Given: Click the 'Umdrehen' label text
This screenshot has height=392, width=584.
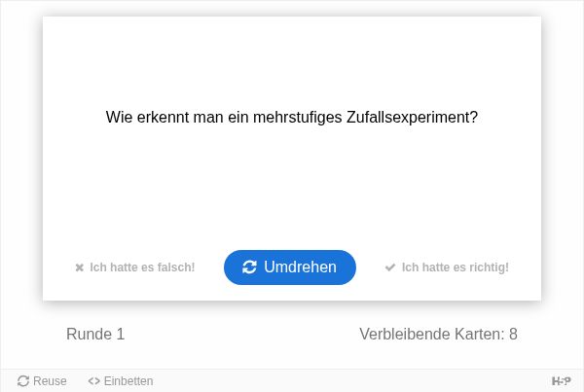Looking at the screenshot, I should tap(300, 267).
